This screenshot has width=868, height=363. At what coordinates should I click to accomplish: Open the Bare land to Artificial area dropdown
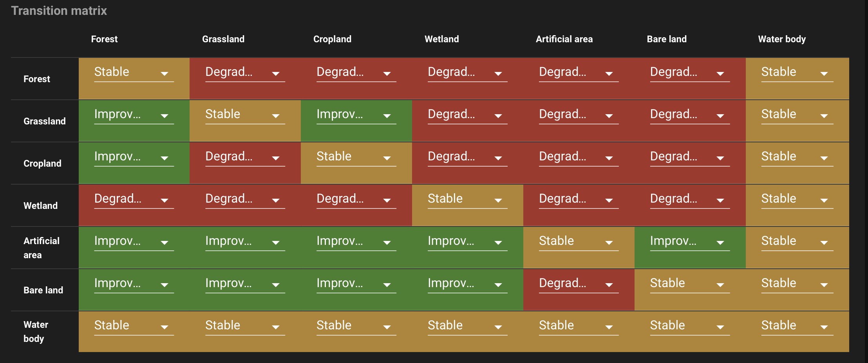(x=579, y=284)
